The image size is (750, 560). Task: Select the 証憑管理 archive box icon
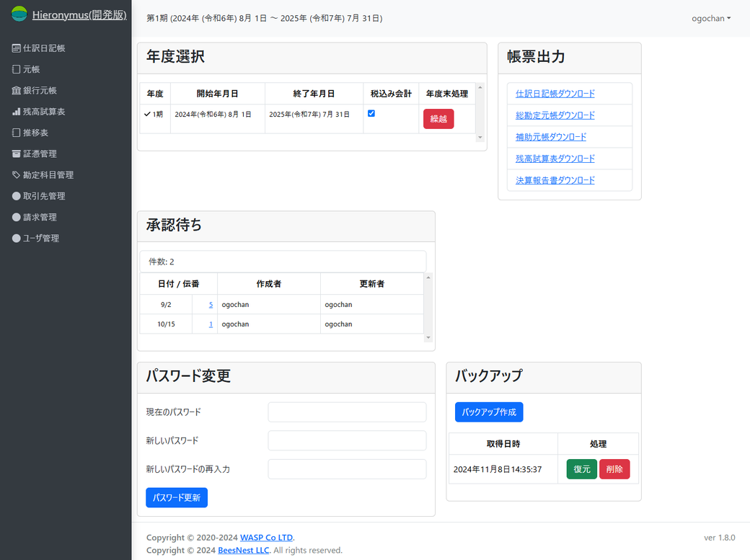pos(17,154)
